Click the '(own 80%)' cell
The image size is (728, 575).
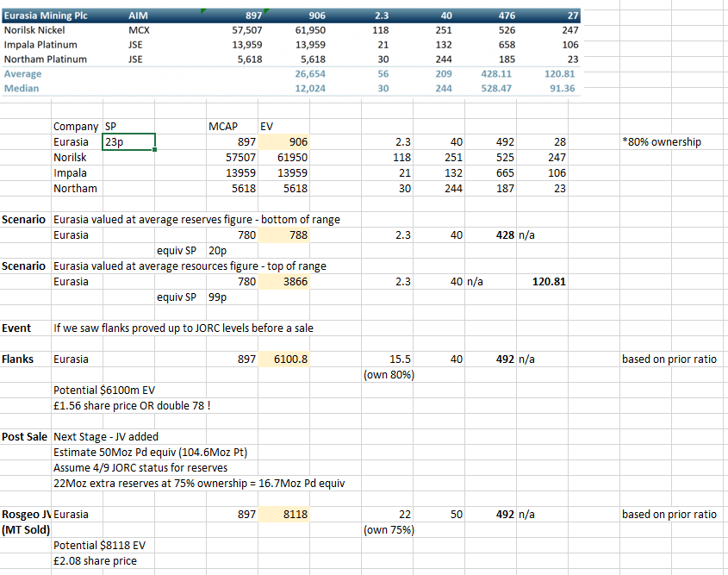pyautogui.click(x=389, y=374)
